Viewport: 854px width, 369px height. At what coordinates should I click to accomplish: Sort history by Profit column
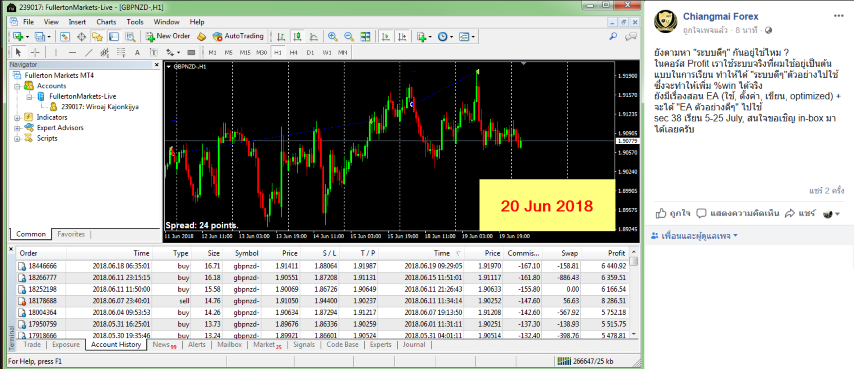[x=605, y=253]
